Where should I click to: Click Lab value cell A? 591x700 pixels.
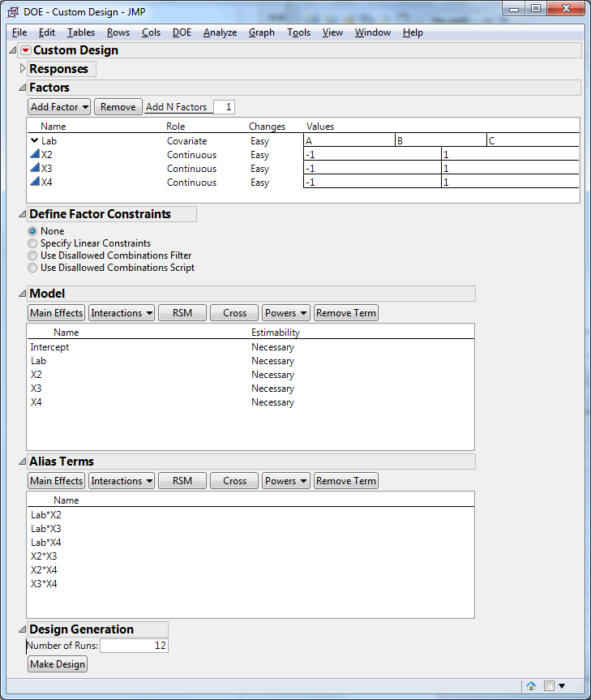[349, 140]
